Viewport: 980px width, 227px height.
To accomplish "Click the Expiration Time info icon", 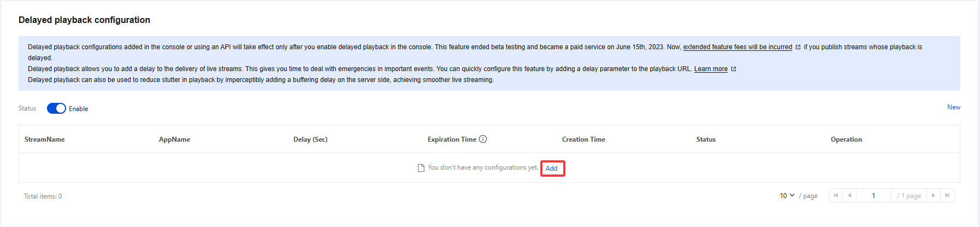I will tap(483, 139).
